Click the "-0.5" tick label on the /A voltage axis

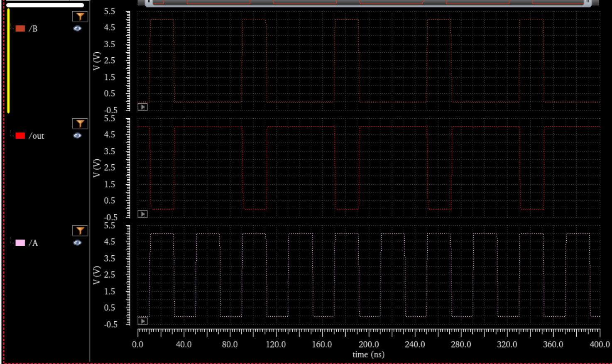click(110, 325)
